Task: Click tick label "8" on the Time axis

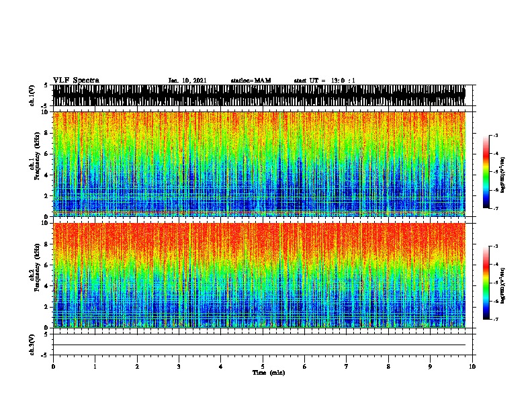Action: (388, 367)
